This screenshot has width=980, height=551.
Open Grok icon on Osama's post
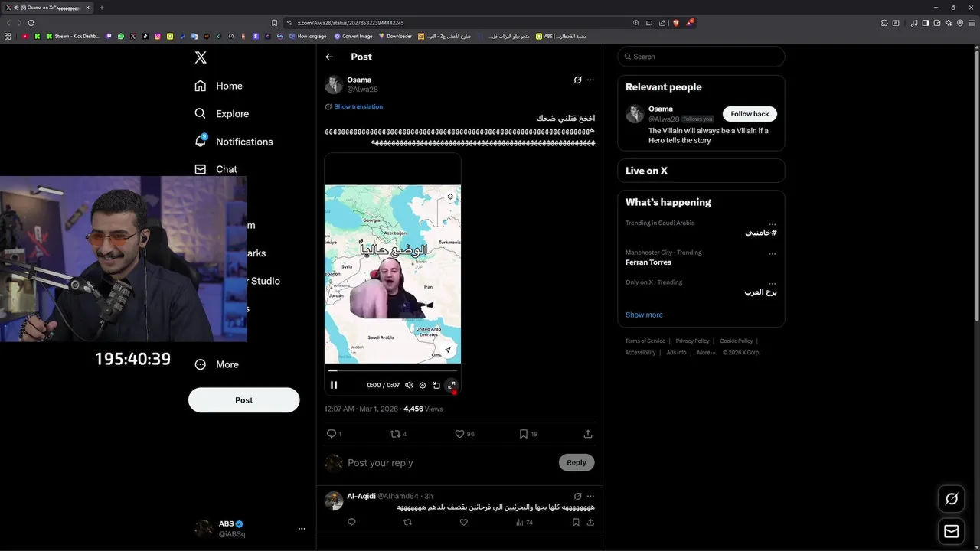pos(578,80)
